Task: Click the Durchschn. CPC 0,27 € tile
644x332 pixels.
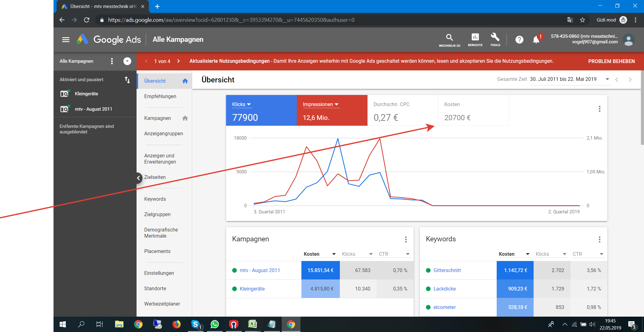Action: 403,110
